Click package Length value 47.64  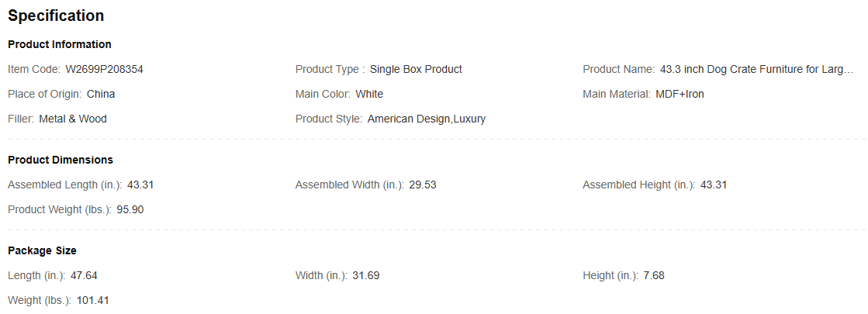click(x=84, y=275)
